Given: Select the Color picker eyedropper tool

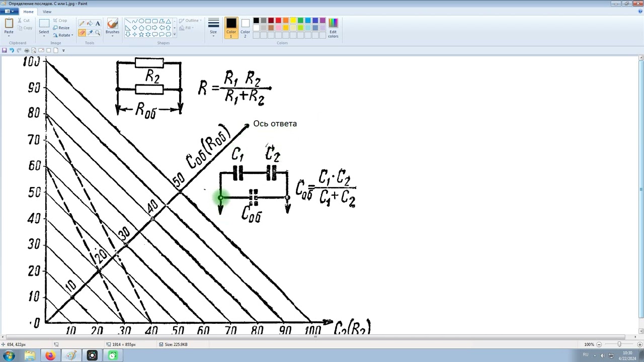Looking at the screenshot, I should pos(90,33).
